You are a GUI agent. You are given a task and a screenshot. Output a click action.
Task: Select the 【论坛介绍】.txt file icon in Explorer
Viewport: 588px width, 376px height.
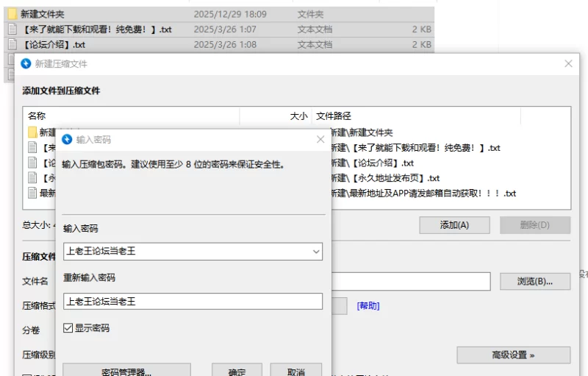point(12,45)
